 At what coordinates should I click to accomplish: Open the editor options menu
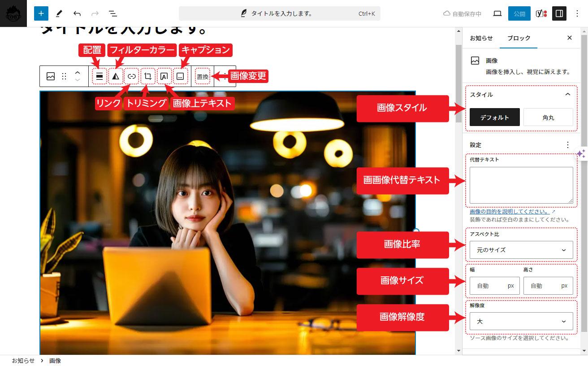(x=577, y=13)
